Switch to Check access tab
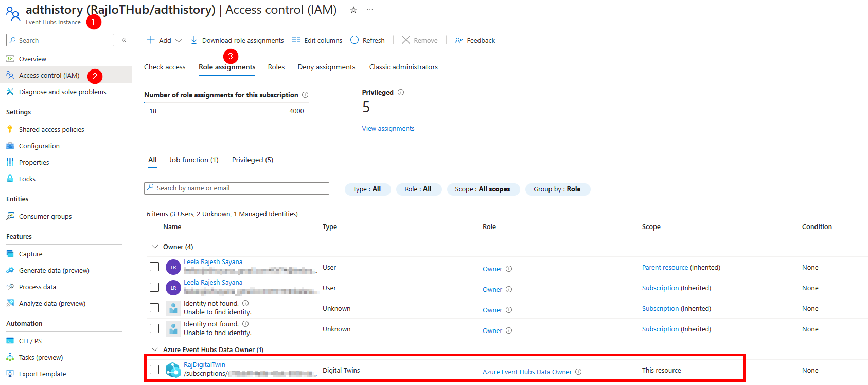The height and width of the screenshot is (385, 868). click(x=165, y=67)
